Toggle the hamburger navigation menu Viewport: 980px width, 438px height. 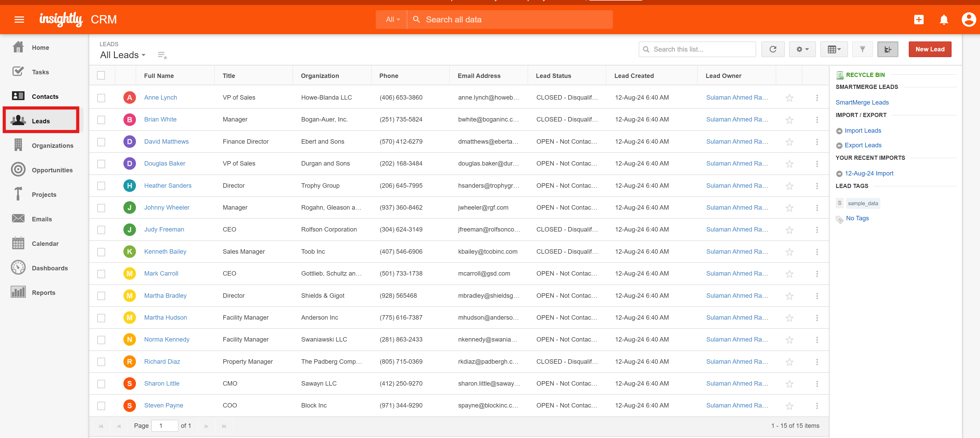pos(19,19)
